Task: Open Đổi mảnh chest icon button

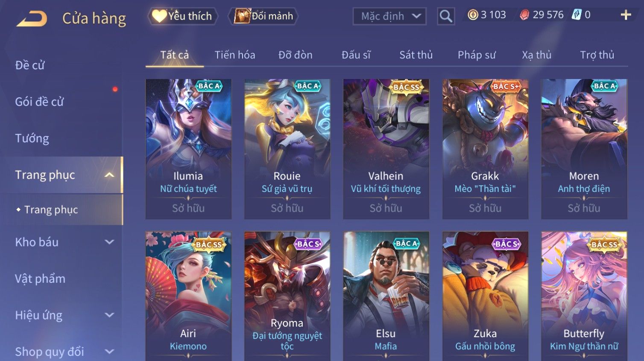Action: click(x=263, y=16)
